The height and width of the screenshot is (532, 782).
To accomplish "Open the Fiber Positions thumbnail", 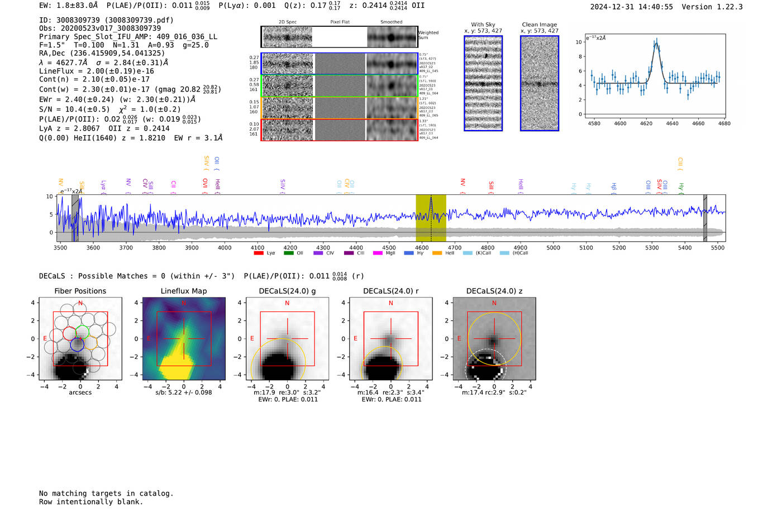I will coord(80,339).
